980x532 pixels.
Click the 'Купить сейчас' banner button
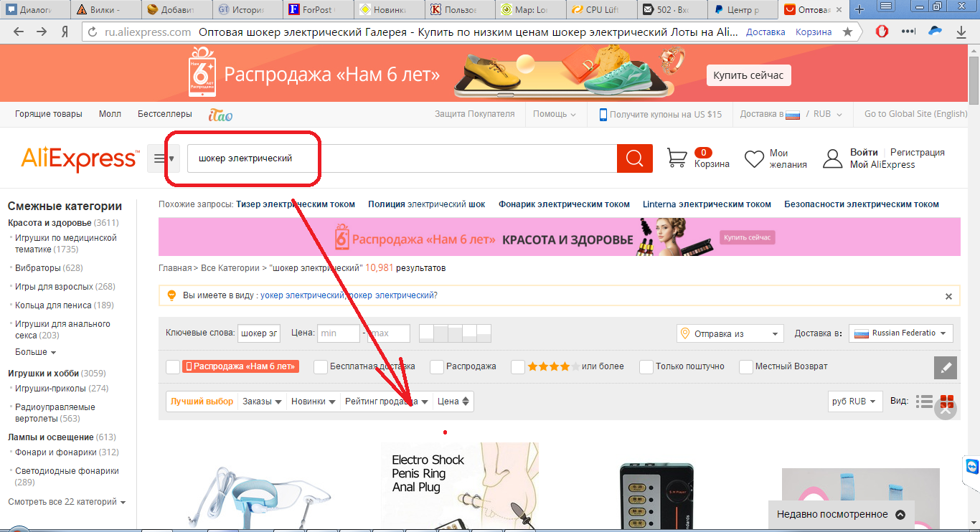pyautogui.click(x=749, y=75)
